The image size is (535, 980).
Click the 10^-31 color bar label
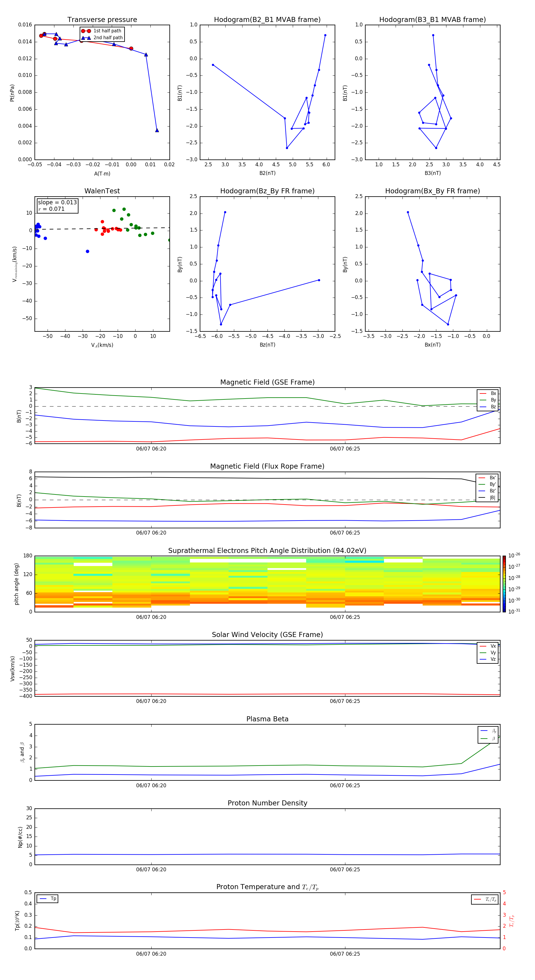514,611
